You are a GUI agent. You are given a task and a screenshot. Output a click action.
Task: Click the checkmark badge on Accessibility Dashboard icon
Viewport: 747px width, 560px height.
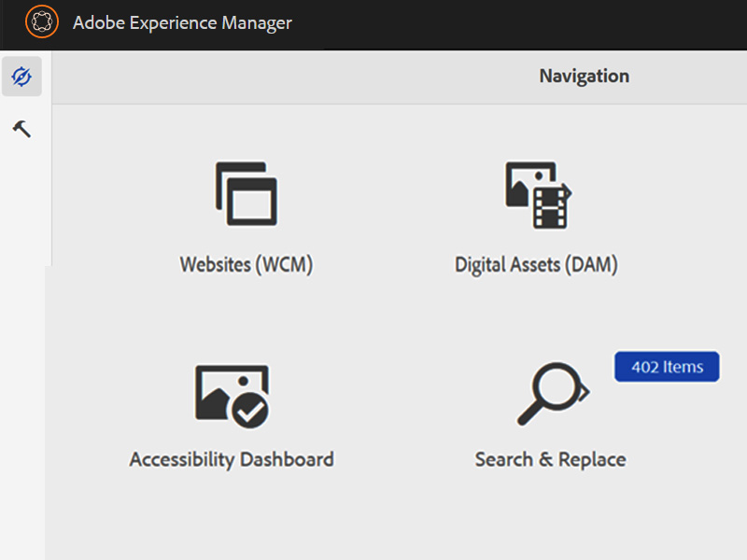pyautogui.click(x=250, y=410)
